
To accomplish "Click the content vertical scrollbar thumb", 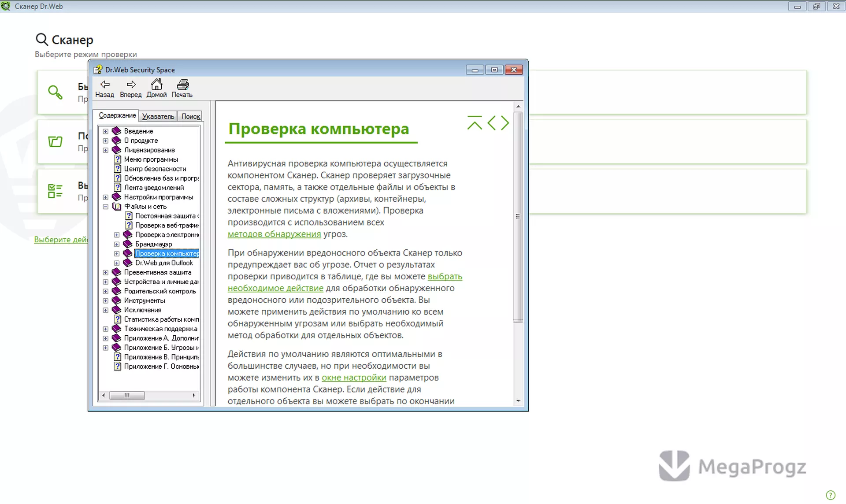I will click(518, 216).
